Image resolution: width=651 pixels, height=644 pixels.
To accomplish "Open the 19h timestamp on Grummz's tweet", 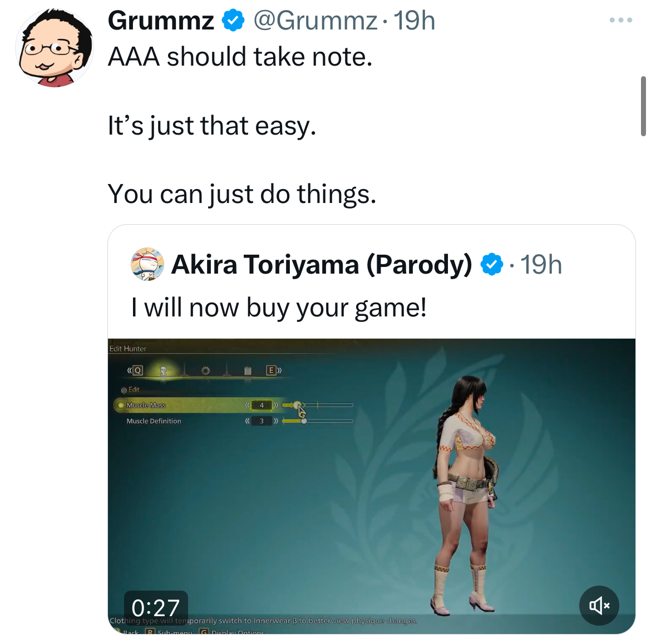I will (414, 21).
